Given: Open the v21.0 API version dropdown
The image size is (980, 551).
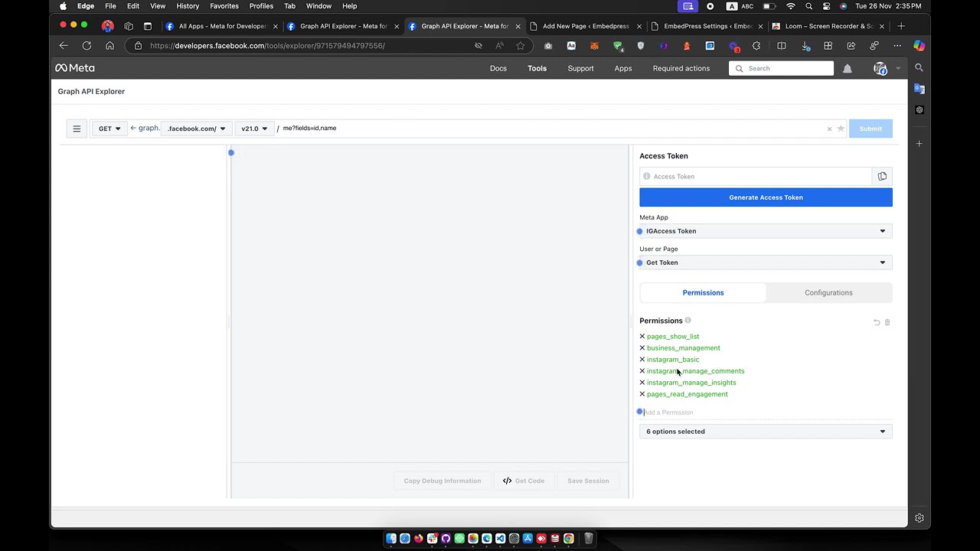Looking at the screenshot, I should click(x=254, y=129).
